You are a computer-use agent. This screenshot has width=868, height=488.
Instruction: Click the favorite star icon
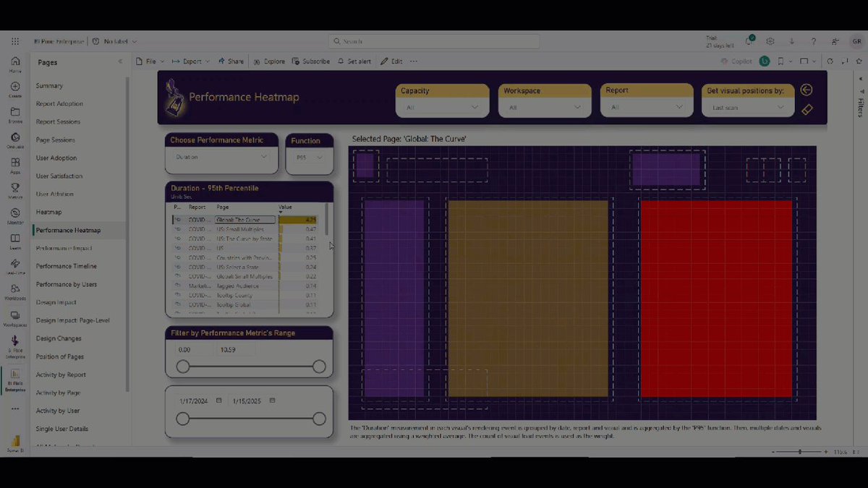[x=858, y=61]
